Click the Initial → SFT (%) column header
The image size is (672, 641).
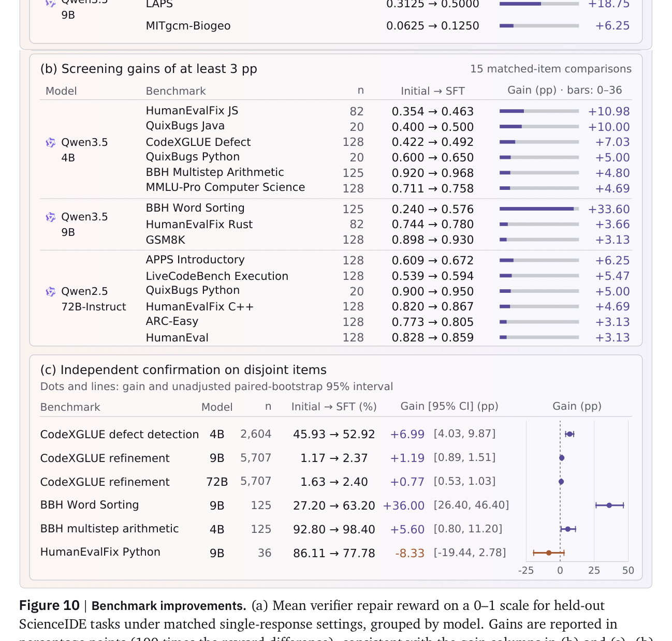(334, 407)
